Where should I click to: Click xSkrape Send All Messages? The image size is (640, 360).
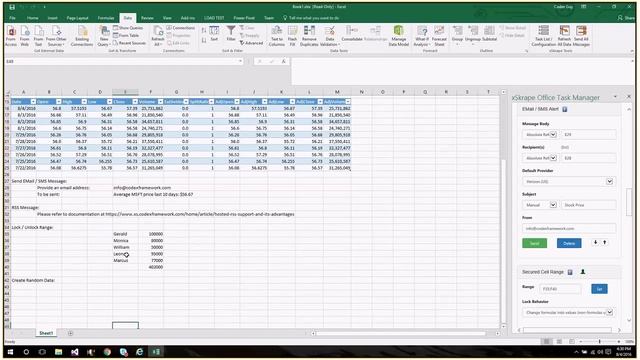pyautogui.click(x=581, y=36)
